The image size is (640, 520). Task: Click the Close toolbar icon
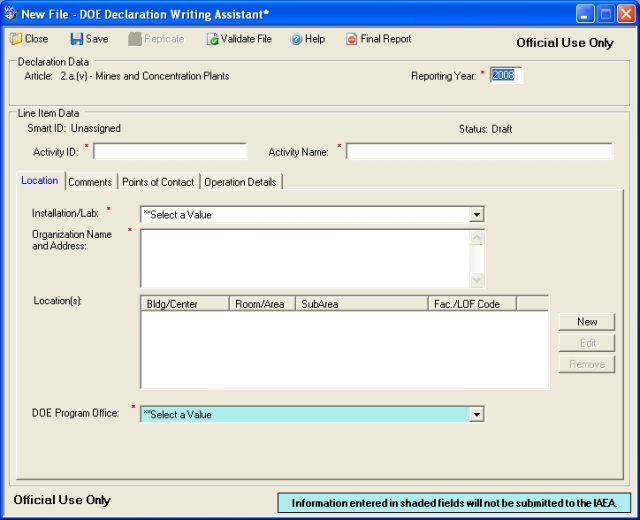(16, 39)
